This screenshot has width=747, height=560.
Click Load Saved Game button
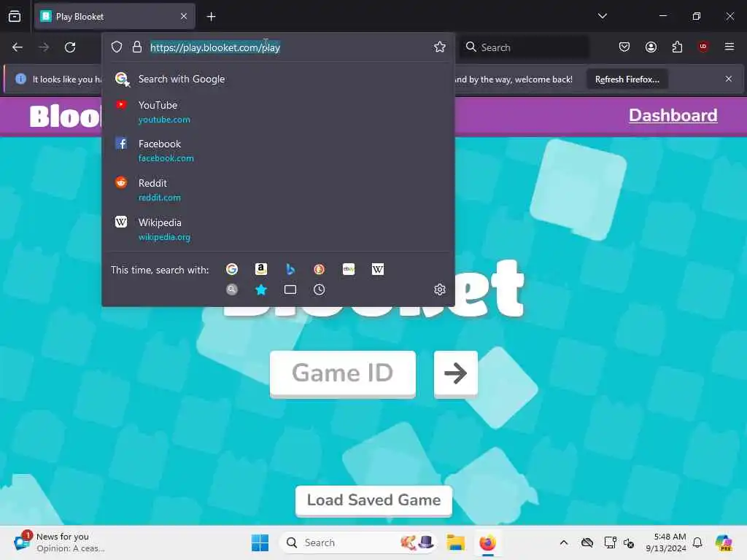pyautogui.click(x=373, y=500)
